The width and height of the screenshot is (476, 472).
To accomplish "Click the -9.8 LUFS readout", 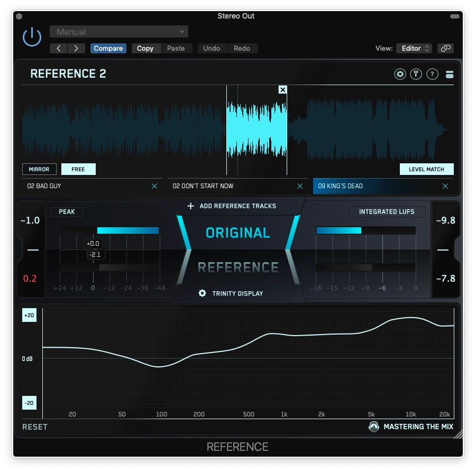I will click(x=446, y=220).
